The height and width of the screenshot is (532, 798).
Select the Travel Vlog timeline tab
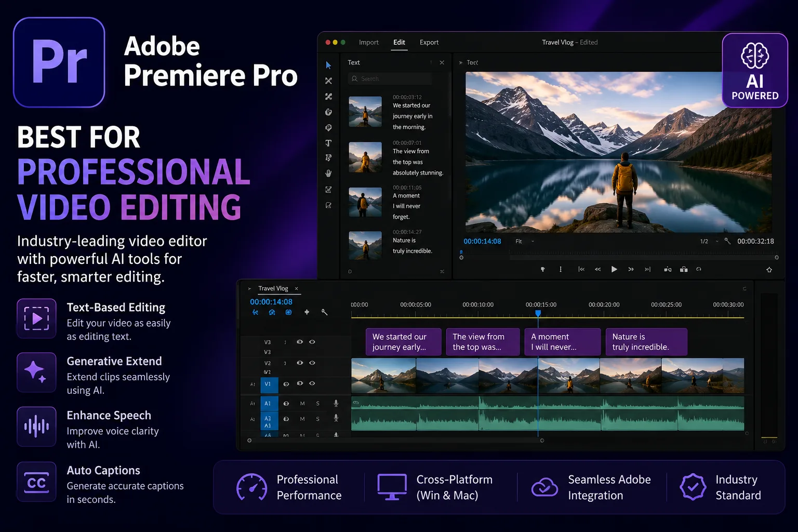point(273,288)
